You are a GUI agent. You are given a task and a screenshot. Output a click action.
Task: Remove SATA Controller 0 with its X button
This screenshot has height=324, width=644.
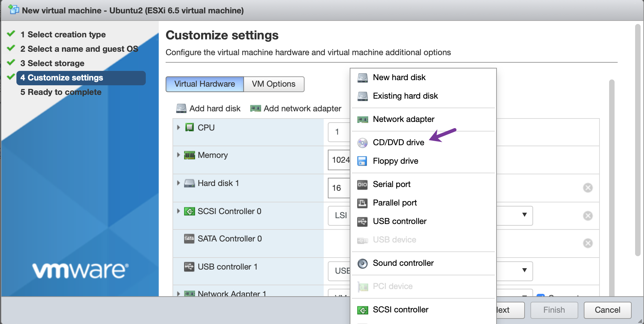588,243
